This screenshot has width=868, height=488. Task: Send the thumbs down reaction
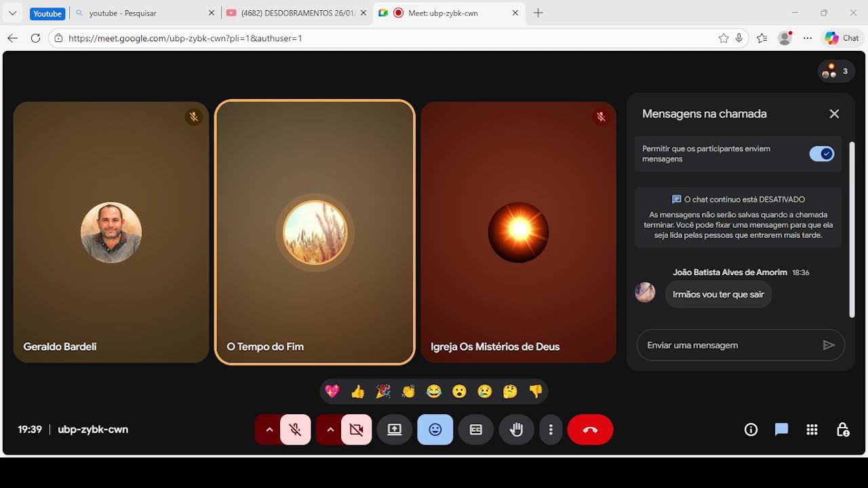536,391
